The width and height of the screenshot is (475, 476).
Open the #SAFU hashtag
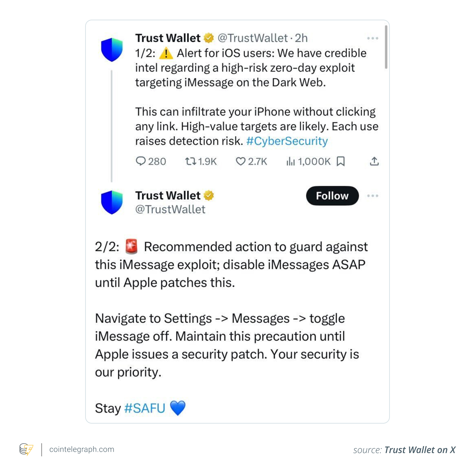[x=144, y=408]
